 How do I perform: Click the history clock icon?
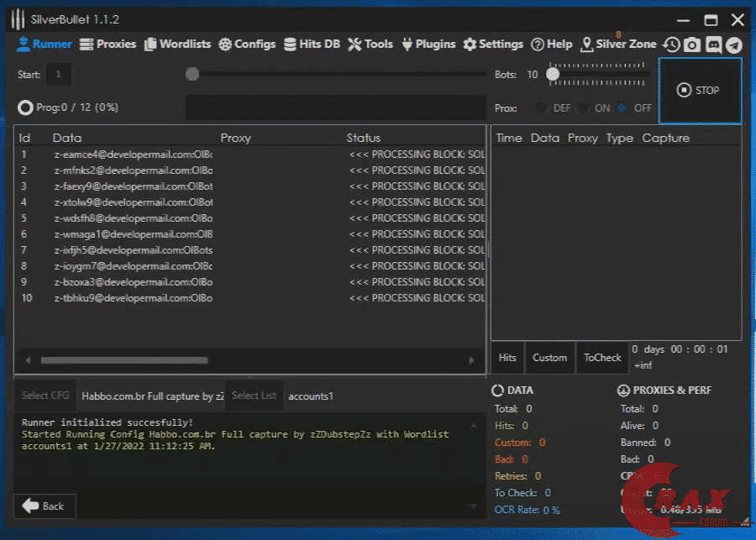[x=671, y=45]
